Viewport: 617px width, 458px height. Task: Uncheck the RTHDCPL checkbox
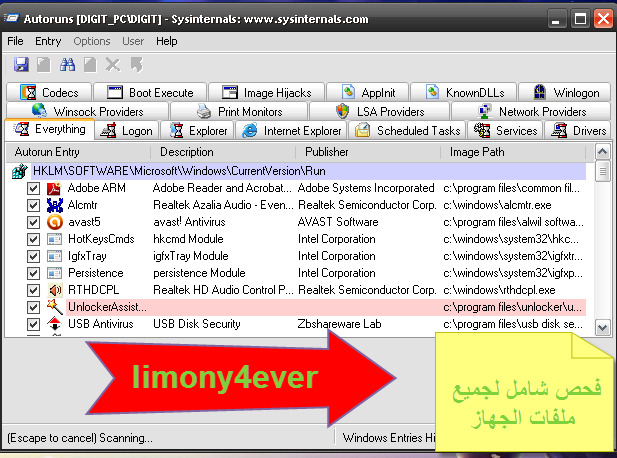click(x=33, y=290)
